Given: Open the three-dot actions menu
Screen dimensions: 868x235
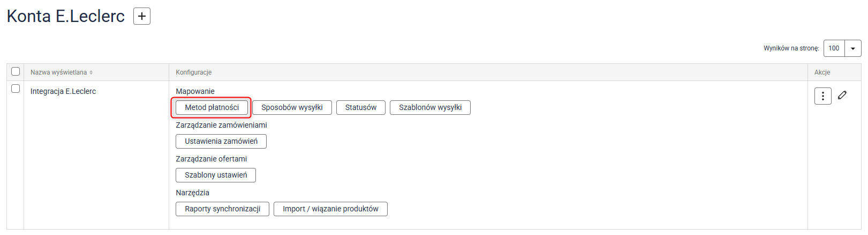Looking at the screenshot, I should (x=822, y=96).
